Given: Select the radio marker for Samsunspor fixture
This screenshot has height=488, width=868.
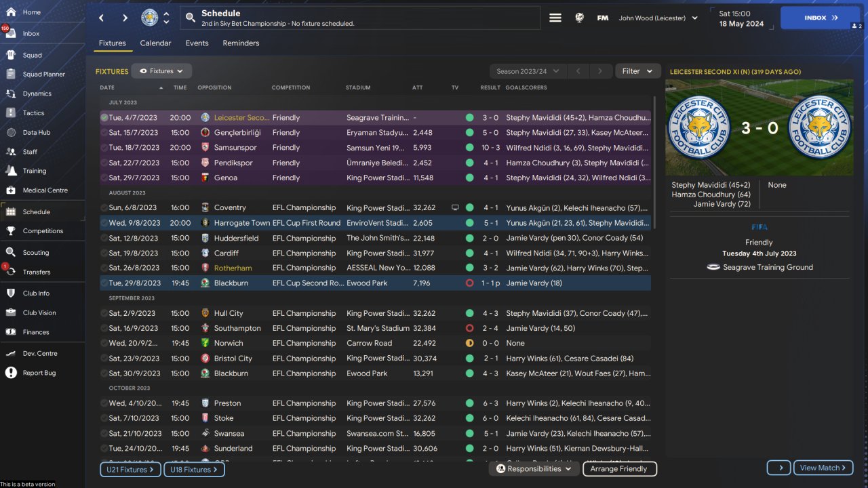Looking at the screenshot, I should (x=104, y=147).
